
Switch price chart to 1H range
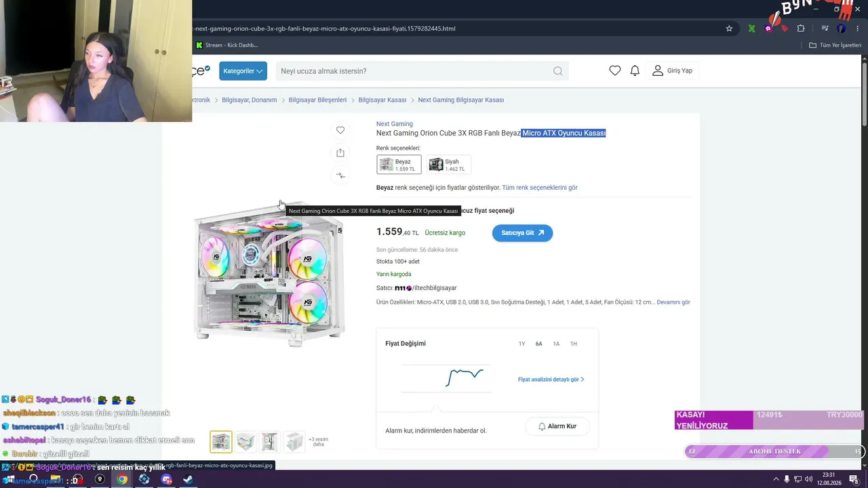tap(574, 344)
